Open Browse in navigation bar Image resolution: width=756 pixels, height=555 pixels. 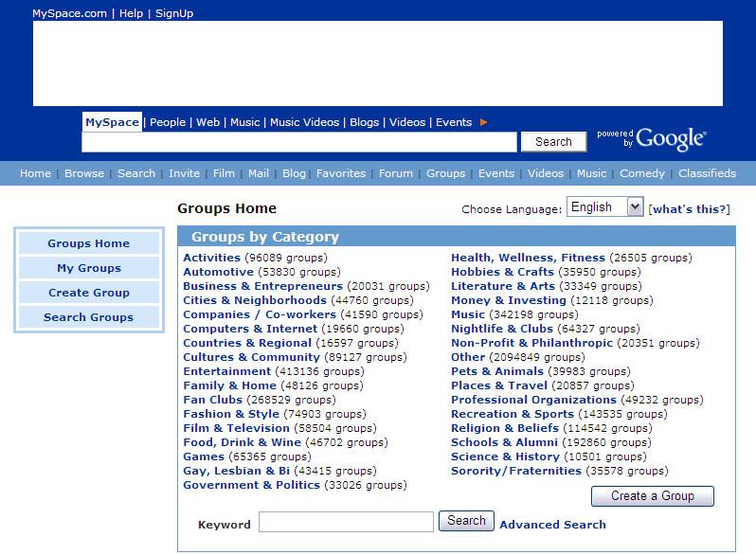tap(84, 173)
